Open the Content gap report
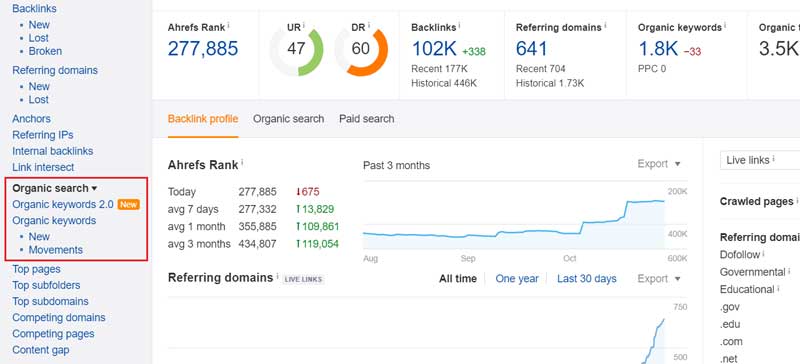Screen dimensions: 800x364 pos(41,350)
